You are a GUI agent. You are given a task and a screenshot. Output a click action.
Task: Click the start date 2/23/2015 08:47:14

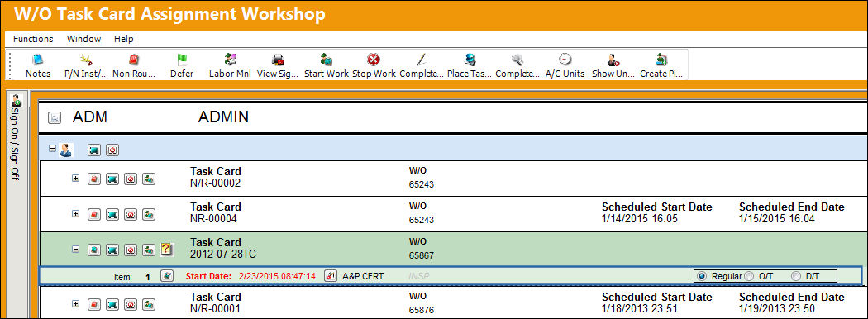[x=277, y=276]
